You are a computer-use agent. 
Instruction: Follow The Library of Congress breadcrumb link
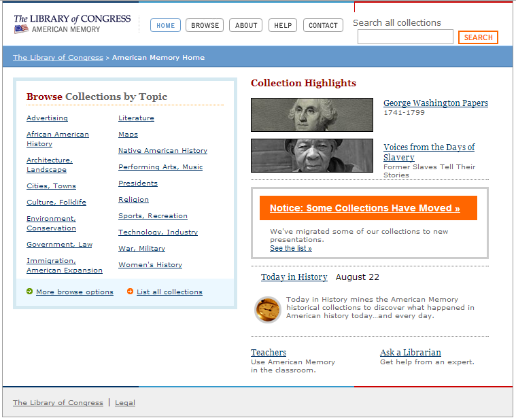[58, 58]
